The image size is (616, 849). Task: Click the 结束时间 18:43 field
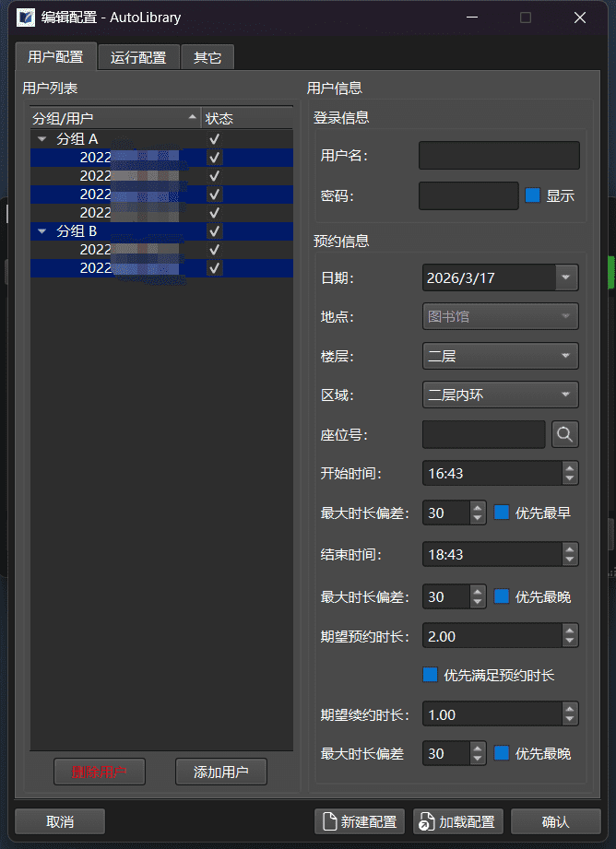point(492,554)
